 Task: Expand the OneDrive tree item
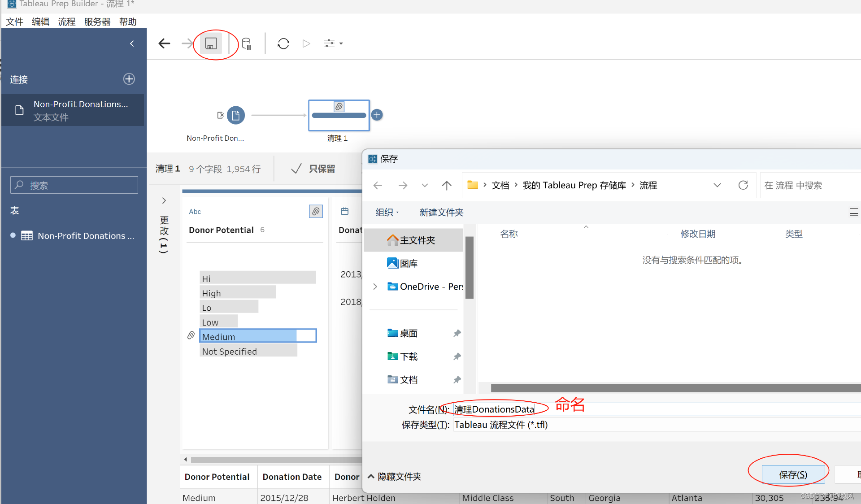[375, 287]
